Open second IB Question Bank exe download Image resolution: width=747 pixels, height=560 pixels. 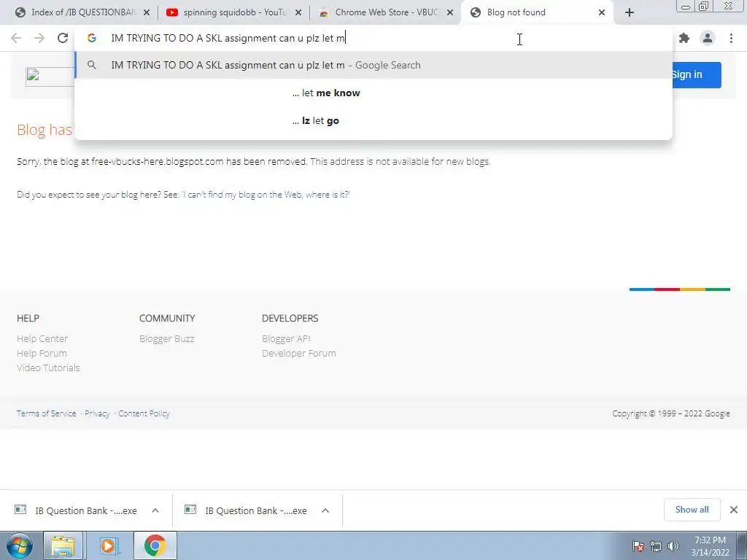[x=247, y=510]
